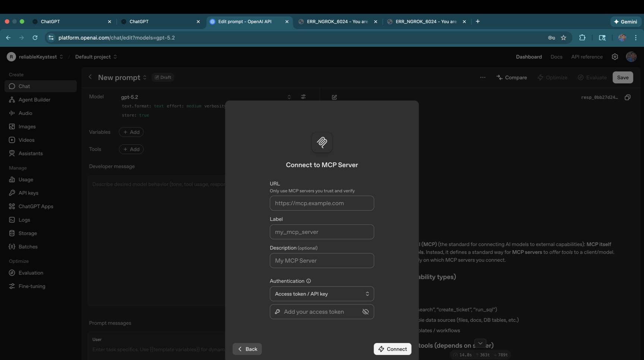This screenshot has width=644, height=360.
Task: Click the Description input field
Action: point(322,261)
